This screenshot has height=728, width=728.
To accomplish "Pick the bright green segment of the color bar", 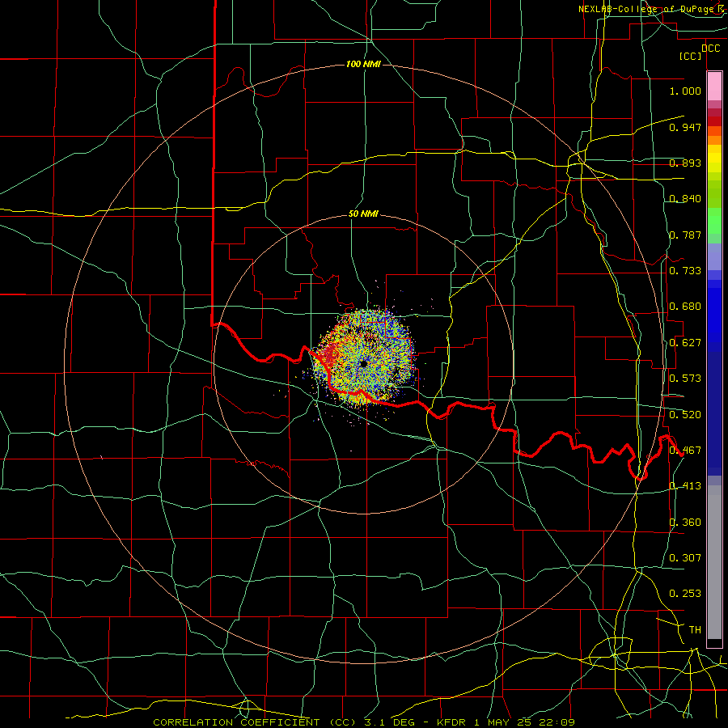I will 714,221.
